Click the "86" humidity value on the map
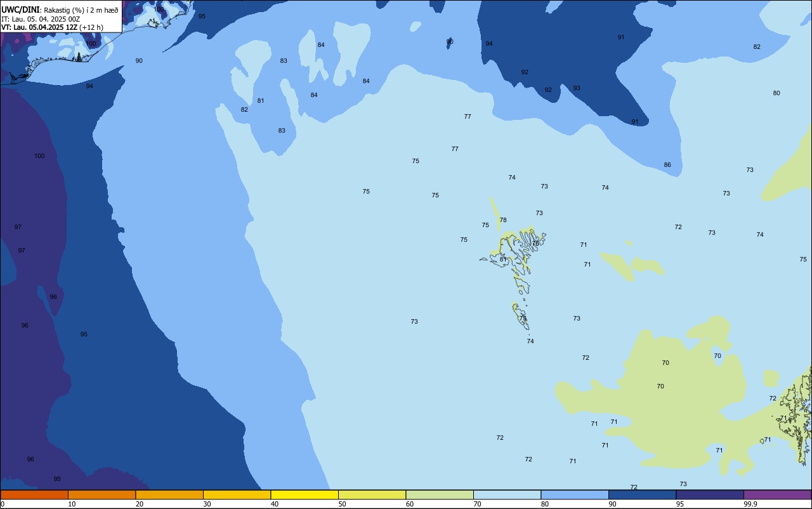Screen dimensions: 812x509 (667, 165)
